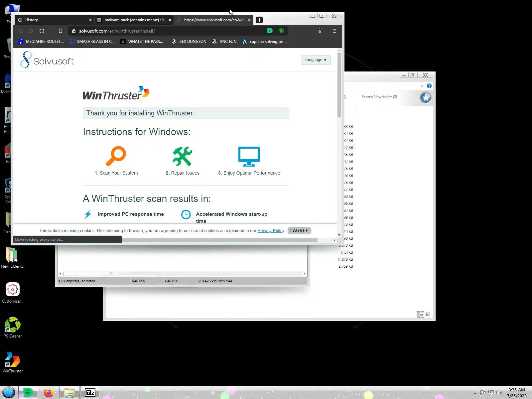Open the green shield extension icon
532x399 pixels.
282,31
